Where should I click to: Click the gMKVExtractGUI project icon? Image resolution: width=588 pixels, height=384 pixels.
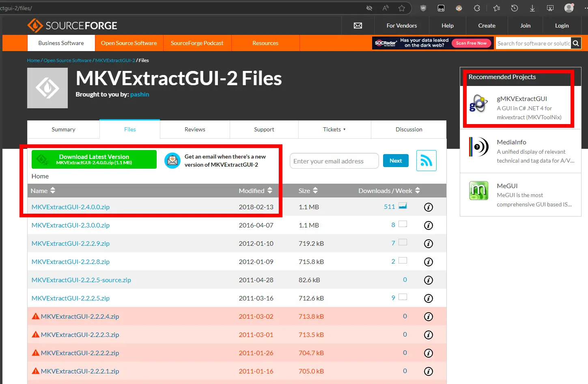(x=479, y=103)
